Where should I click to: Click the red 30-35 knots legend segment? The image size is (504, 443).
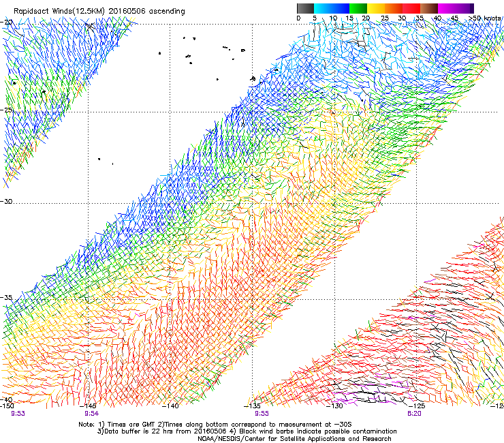[x=411, y=8]
